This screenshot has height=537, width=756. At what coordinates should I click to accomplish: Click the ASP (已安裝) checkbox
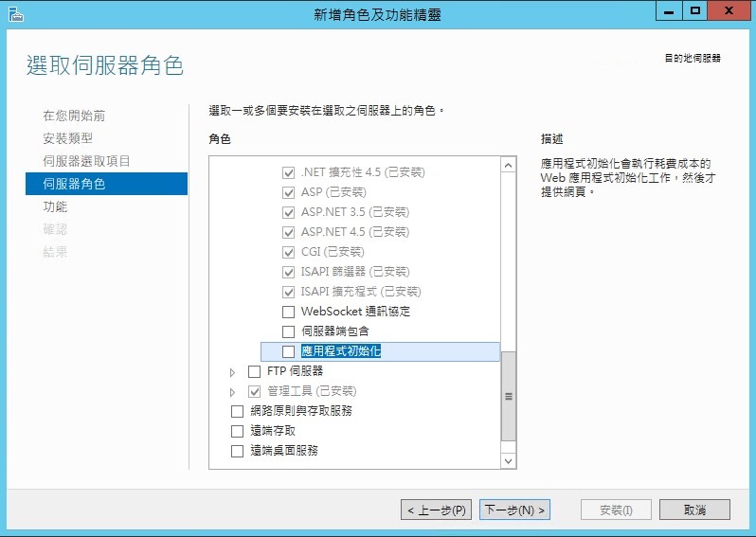[x=288, y=193]
